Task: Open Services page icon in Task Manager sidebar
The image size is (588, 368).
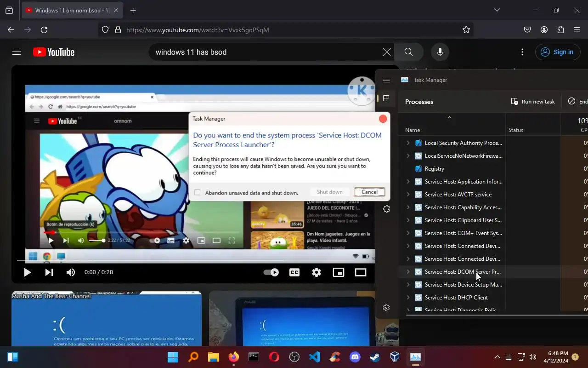Action: click(x=386, y=209)
